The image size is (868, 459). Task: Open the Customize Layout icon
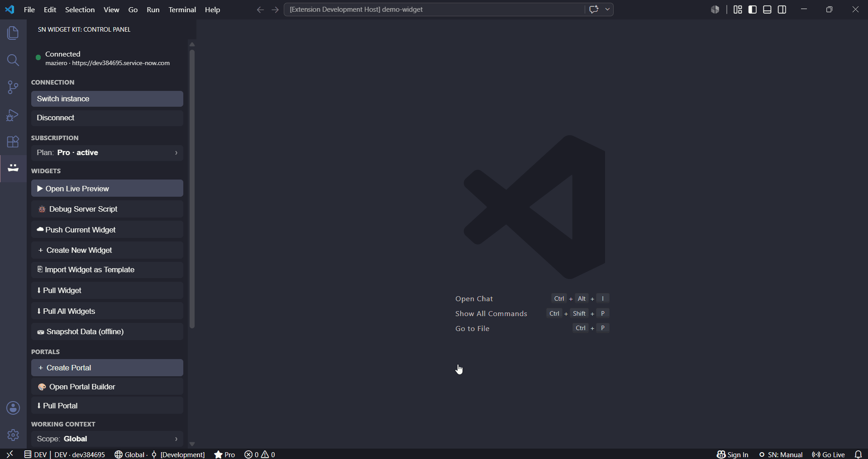(x=738, y=9)
